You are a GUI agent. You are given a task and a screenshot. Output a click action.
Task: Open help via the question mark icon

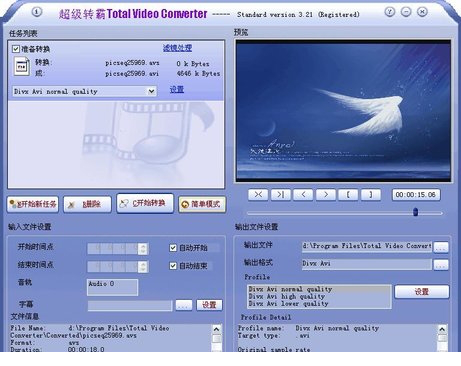[389, 12]
